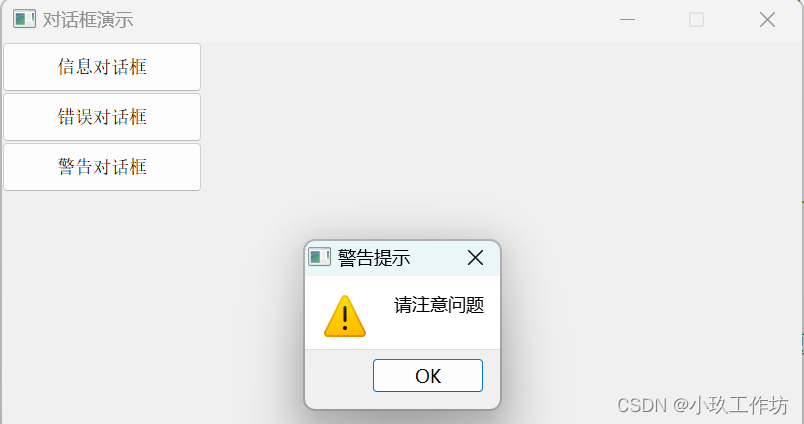Click the 对话框演示 window title text
This screenshot has width=804, height=424.
click(x=88, y=20)
